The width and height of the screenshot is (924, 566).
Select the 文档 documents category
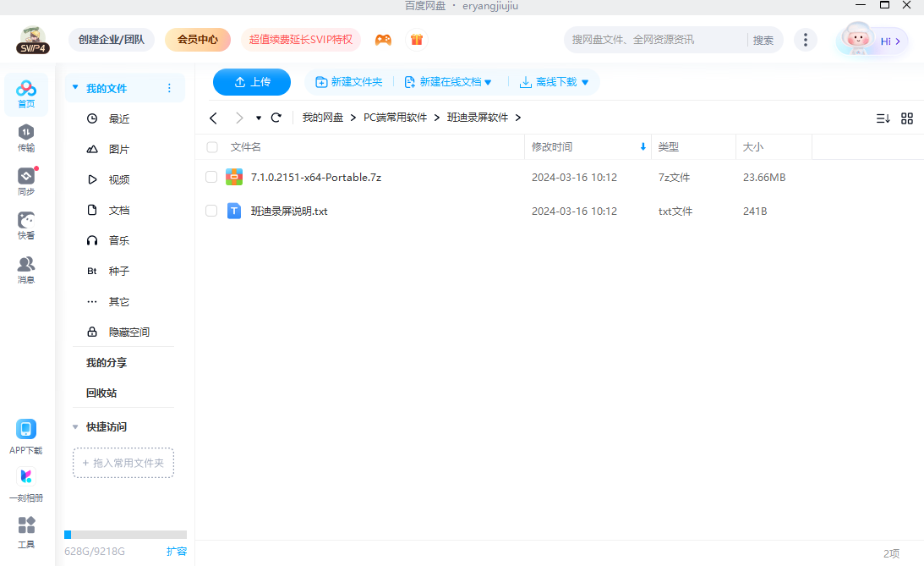click(119, 210)
